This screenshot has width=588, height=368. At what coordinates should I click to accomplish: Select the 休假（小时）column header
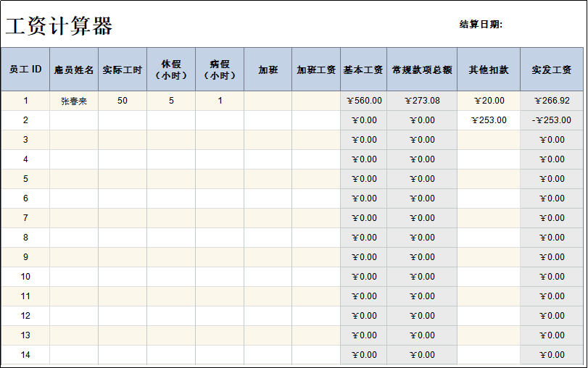[171, 70]
